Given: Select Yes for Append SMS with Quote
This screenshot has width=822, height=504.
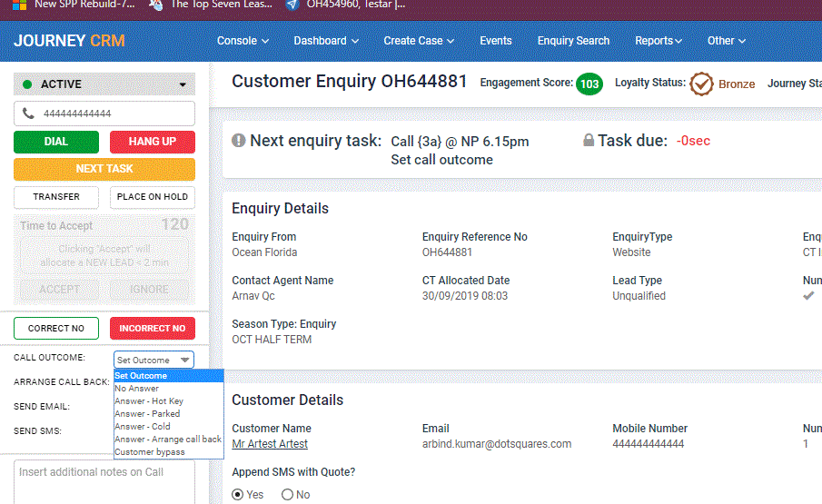Looking at the screenshot, I should coord(237,494).
